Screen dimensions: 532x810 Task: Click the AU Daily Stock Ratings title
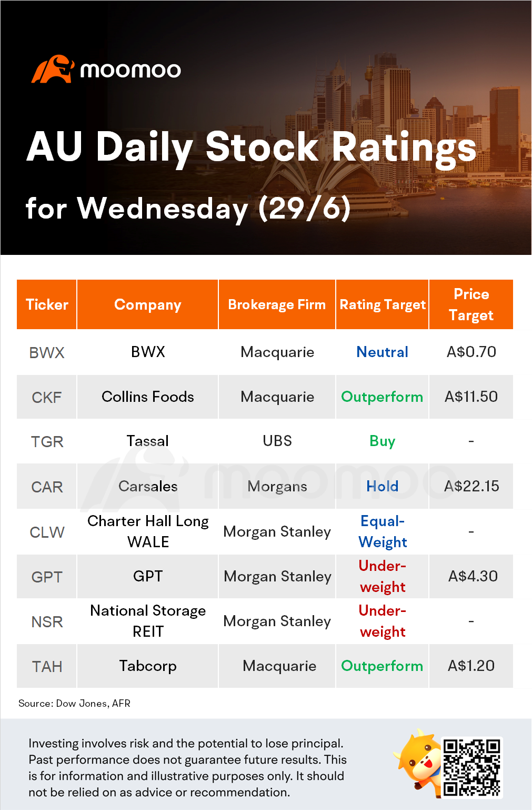click(x=252, y=147)
